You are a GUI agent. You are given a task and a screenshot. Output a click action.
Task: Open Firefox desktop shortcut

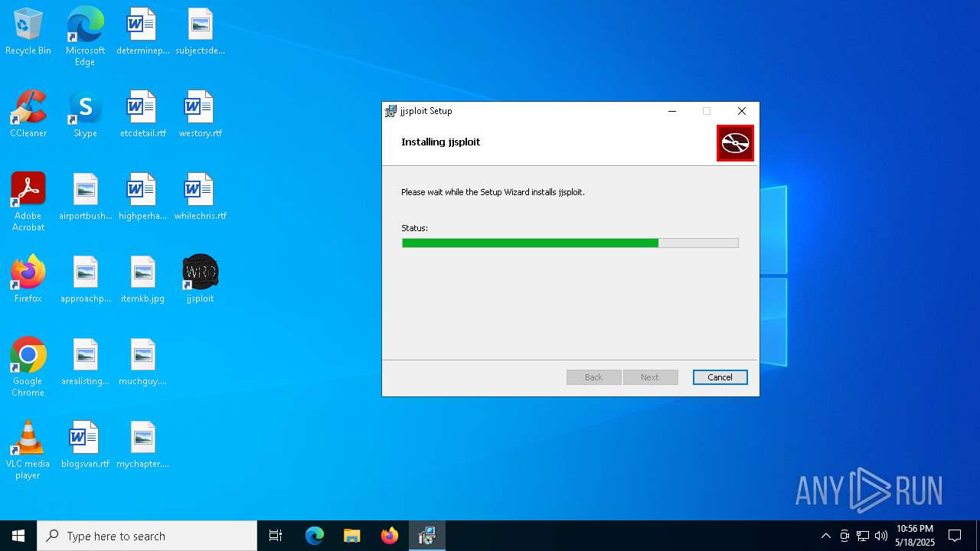pos(28,280)
